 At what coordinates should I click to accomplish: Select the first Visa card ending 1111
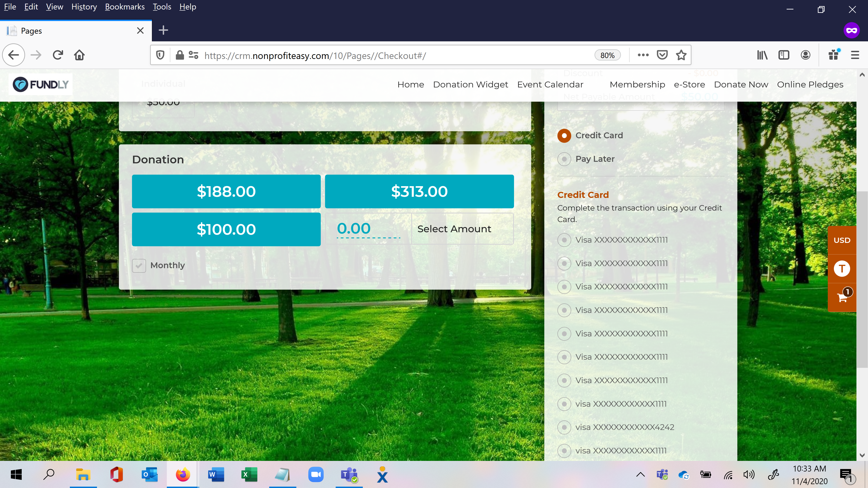pos(564,240)
